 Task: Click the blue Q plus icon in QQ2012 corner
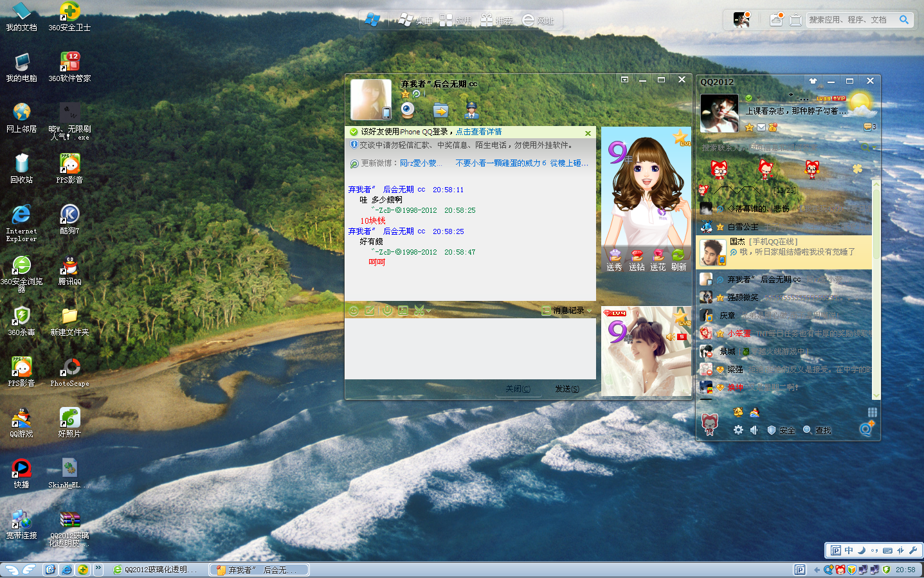[x=866, y=428]
